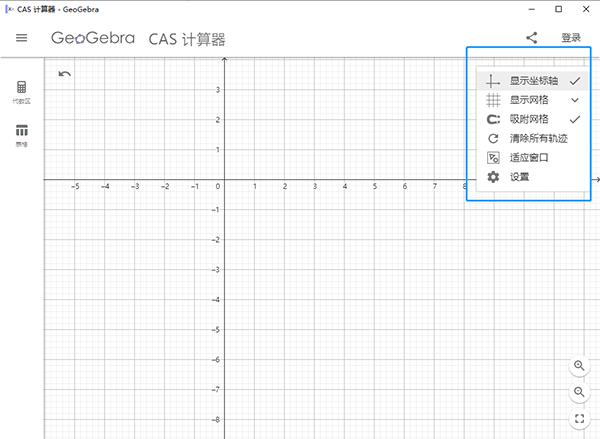Enter fullscreen using the corner brackets icon
The image size is (600, 439).
pyautogui.click(x=580, y=420)
